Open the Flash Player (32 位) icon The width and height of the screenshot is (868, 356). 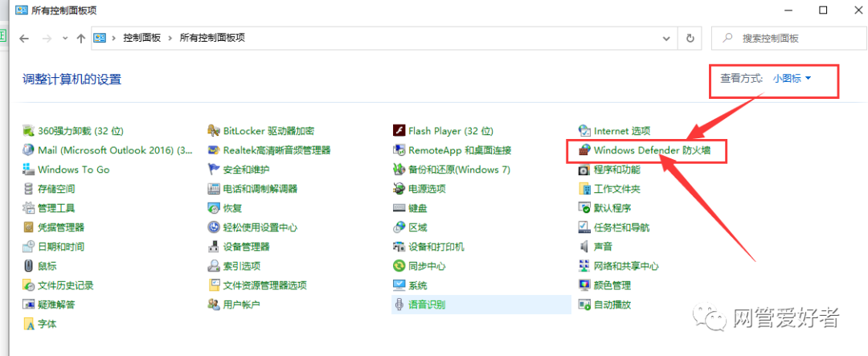point(399,131)
